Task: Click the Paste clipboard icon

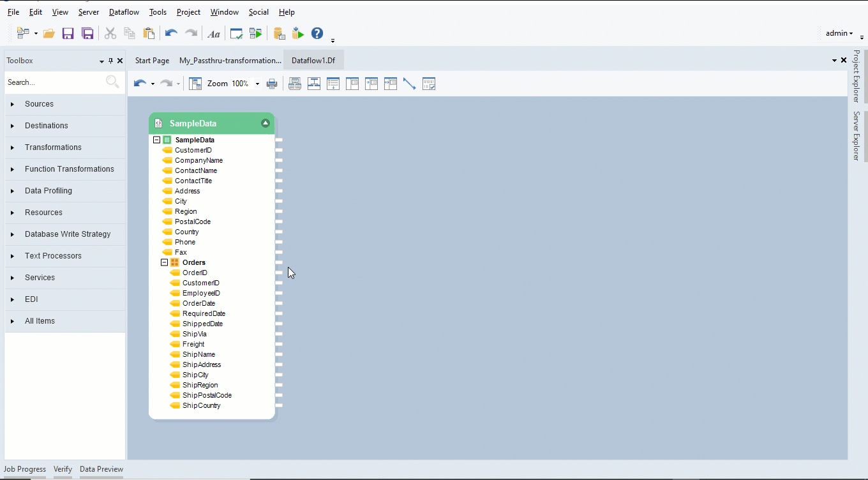Action: [x=149, y=34]
